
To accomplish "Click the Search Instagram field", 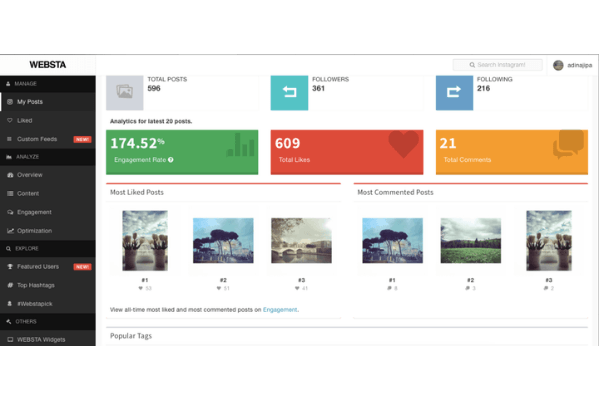I will coord(497,65).
